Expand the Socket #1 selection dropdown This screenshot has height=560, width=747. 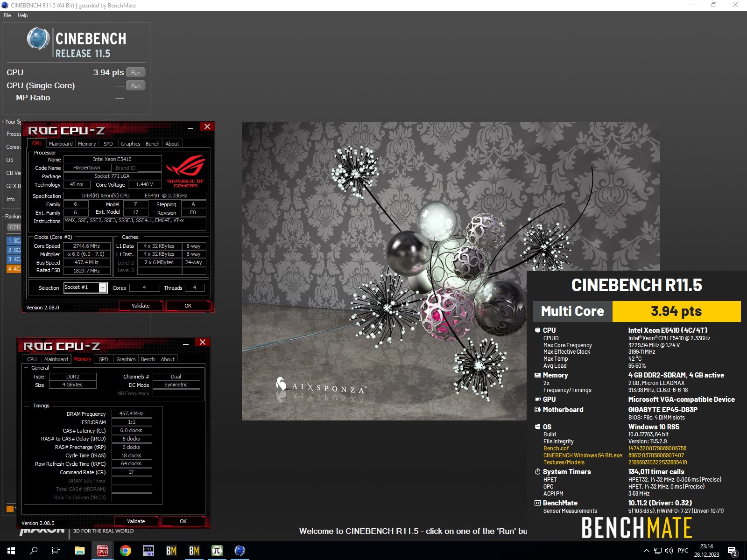[103, 288]
